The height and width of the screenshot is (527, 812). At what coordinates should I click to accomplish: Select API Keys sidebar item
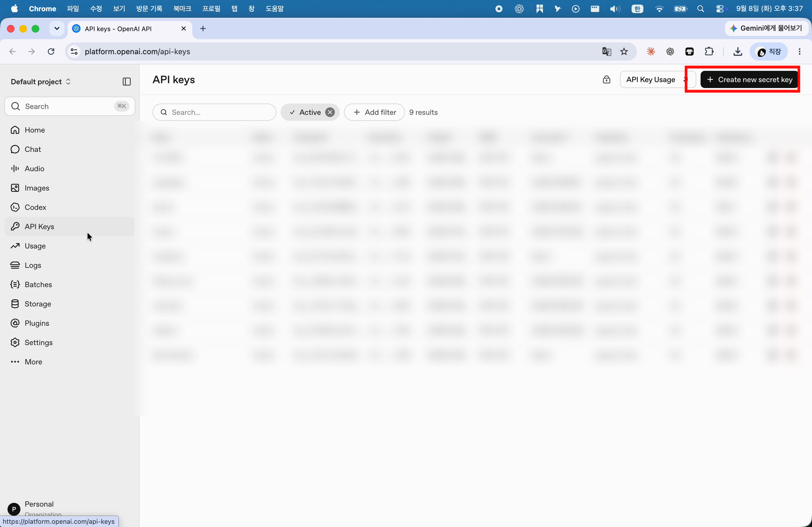click(x=69, y=227)
